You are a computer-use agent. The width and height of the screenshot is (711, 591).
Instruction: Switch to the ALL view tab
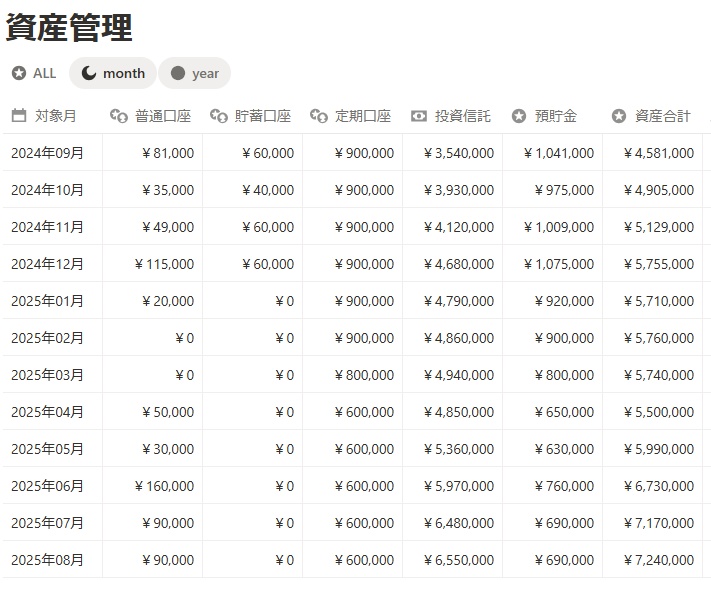click(34, 73)
